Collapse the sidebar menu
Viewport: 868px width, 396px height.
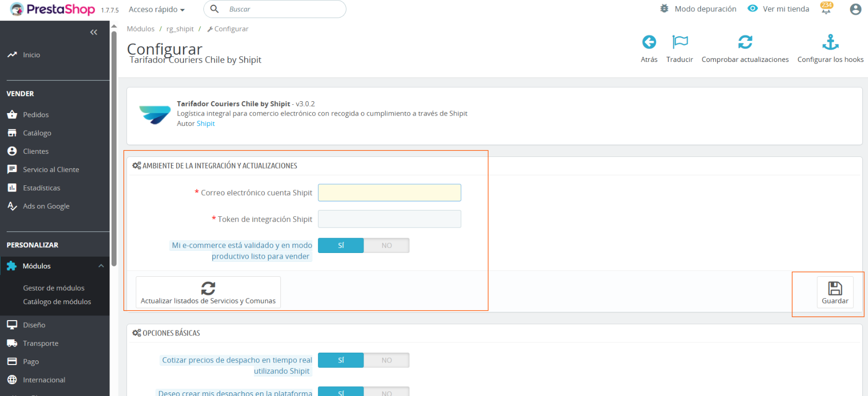[x=93, y=32]
